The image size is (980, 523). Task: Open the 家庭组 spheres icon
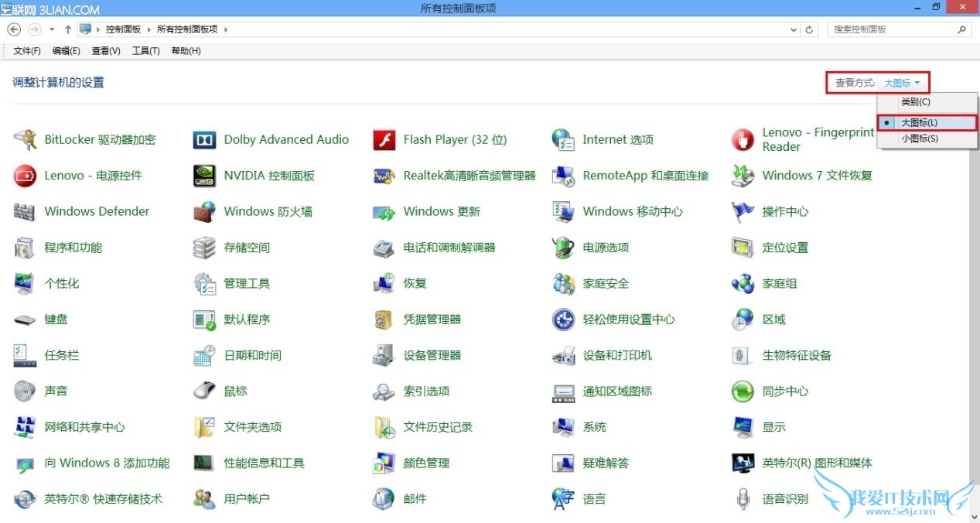[743, 283]
